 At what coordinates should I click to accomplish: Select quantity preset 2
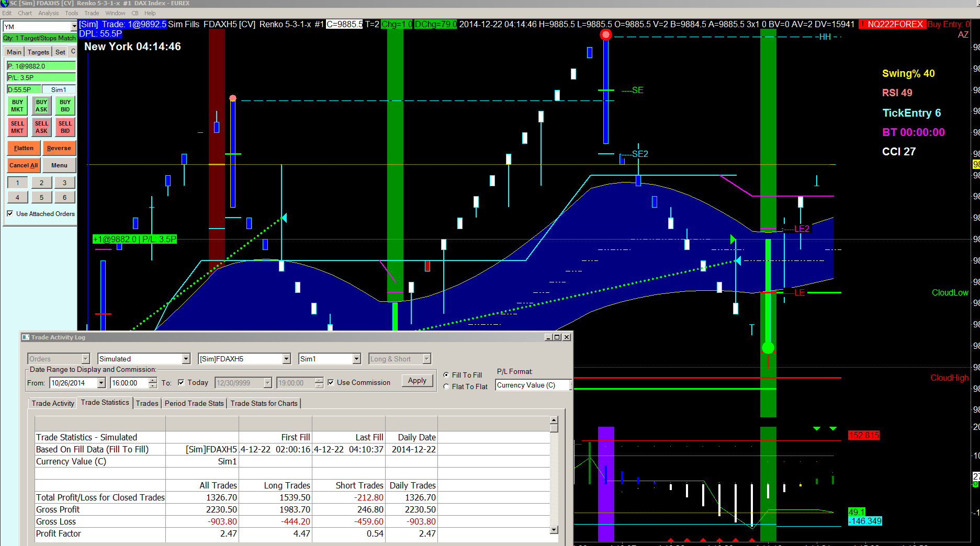coord(41,183)
